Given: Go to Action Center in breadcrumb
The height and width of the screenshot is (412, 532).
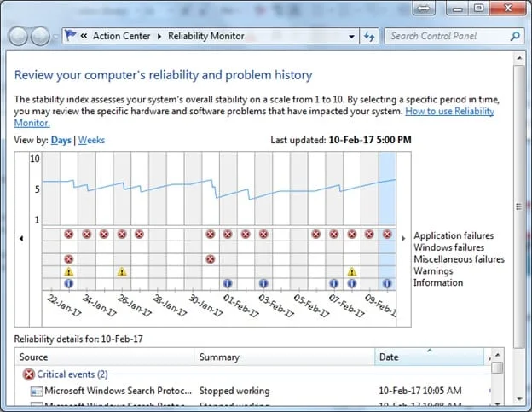Looking at the screenshot, I should coord(121,36).
